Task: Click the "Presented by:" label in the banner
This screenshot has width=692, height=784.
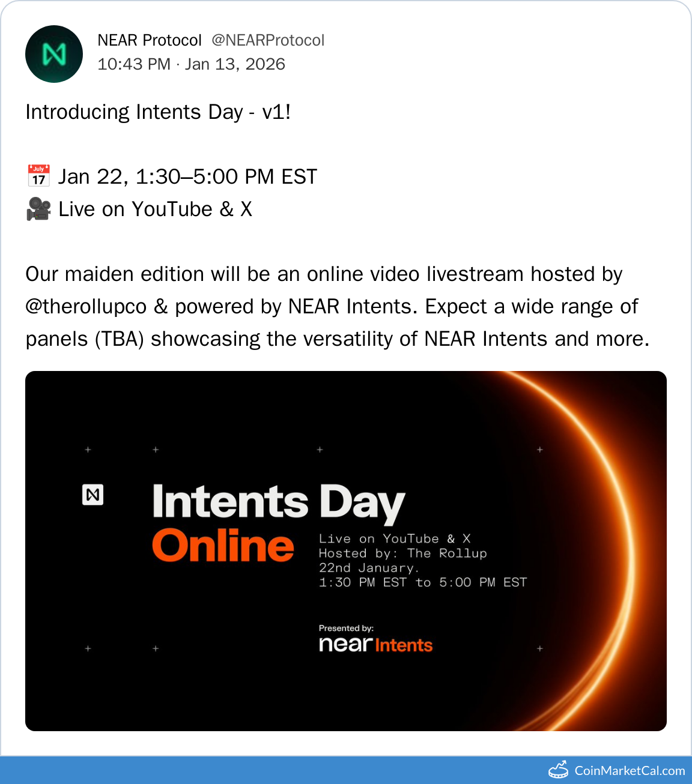Action: point(346,628)
